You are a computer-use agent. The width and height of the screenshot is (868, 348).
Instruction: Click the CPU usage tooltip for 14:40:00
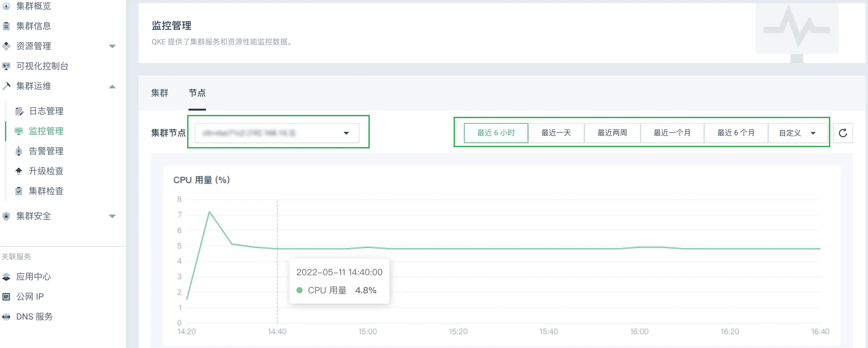(x=339, y=281)
